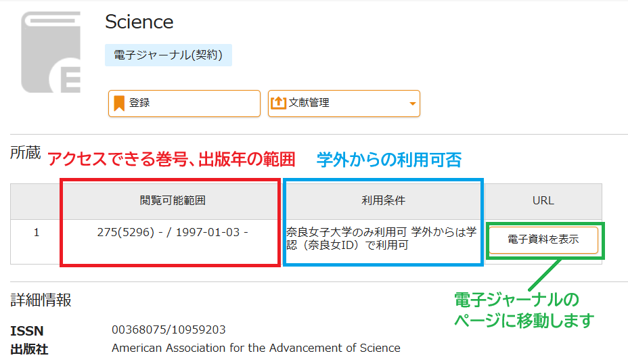Viewport: 628px width, 364px height.
Task: Click the ISSN number 00368075/10959203
Action: point(169,330)
